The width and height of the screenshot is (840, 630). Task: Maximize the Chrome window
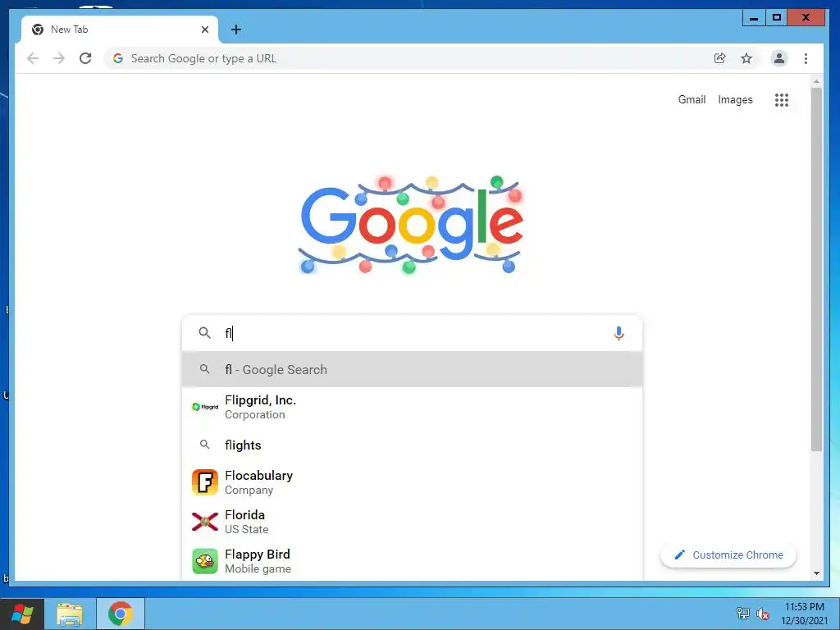pos(776,18)
